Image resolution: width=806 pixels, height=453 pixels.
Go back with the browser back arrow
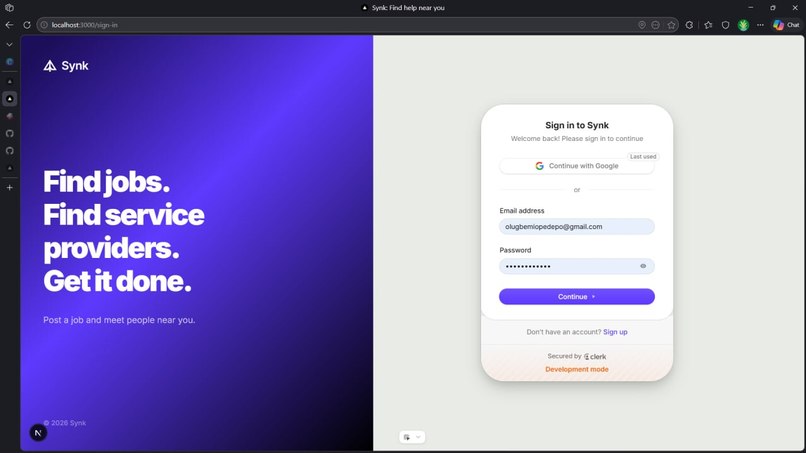click(9, 25)
